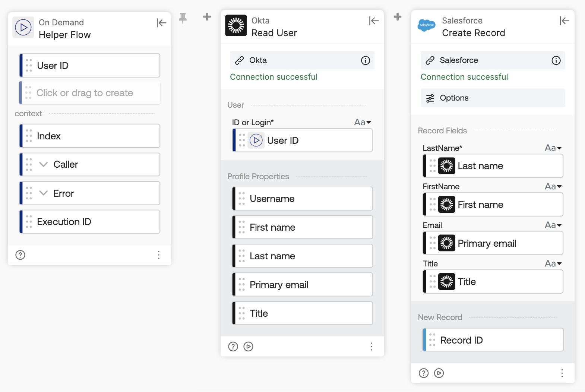Collapse the Helper Flow card
Screen dimensions: 585x392
coord(161,23)
